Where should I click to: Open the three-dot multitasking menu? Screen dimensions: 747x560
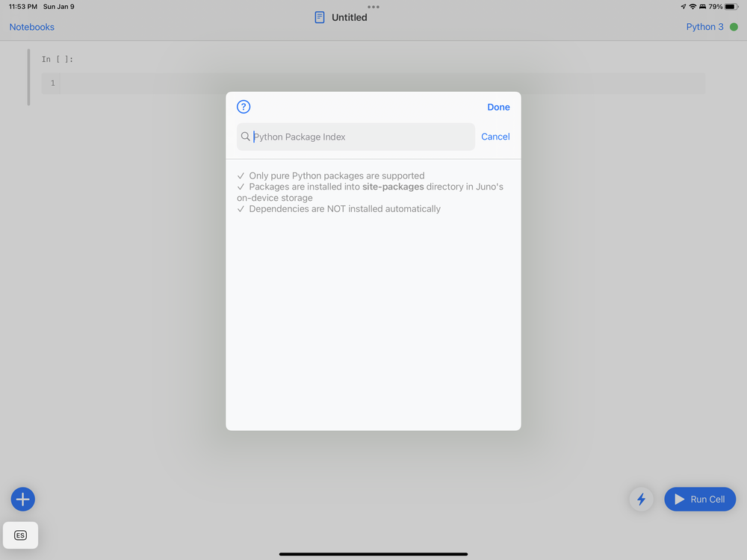click(373, 7)
